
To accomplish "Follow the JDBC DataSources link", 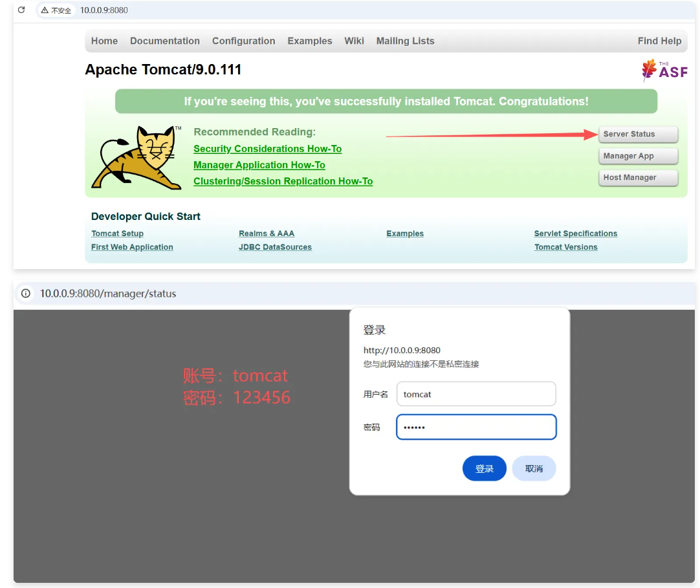I will (x=275, y=247).
